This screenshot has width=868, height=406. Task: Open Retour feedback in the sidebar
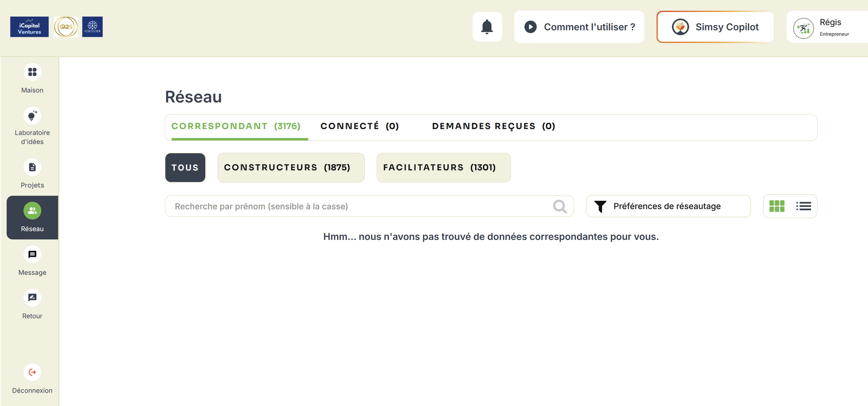click(32, 305)
